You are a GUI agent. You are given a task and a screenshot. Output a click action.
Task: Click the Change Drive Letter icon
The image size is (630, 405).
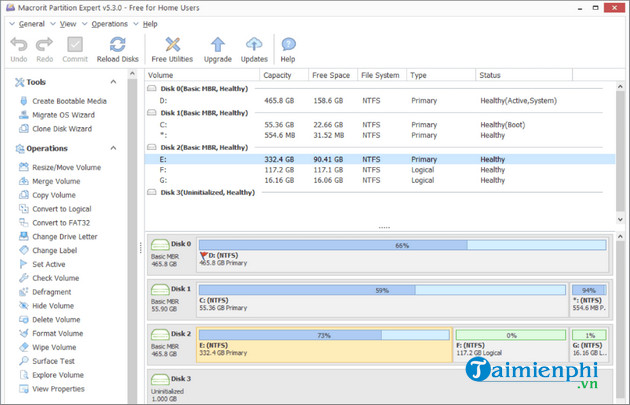click(24, 236)
